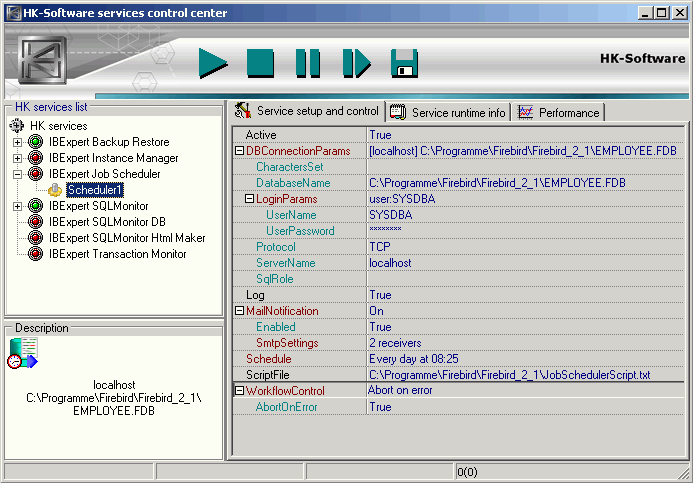Click the red status icon of IBExpert Instance Manager
This screenshot has width=693, height=483.
point(35,158)
